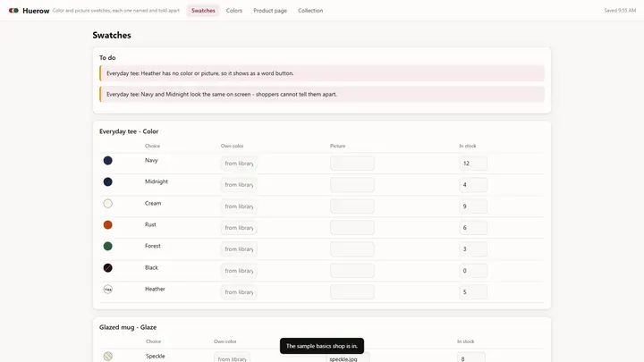Click the Forest green swatch
The width and height of the screenshot is (644, 362).
click(x=107, y=247)
